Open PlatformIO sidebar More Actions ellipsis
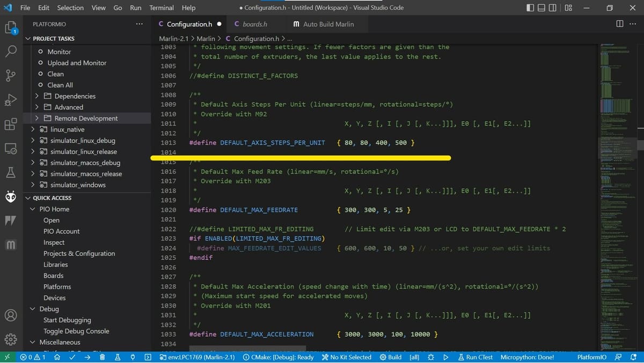Image resolution: width=644 pixels, height=363 pixels. (140, 24)
